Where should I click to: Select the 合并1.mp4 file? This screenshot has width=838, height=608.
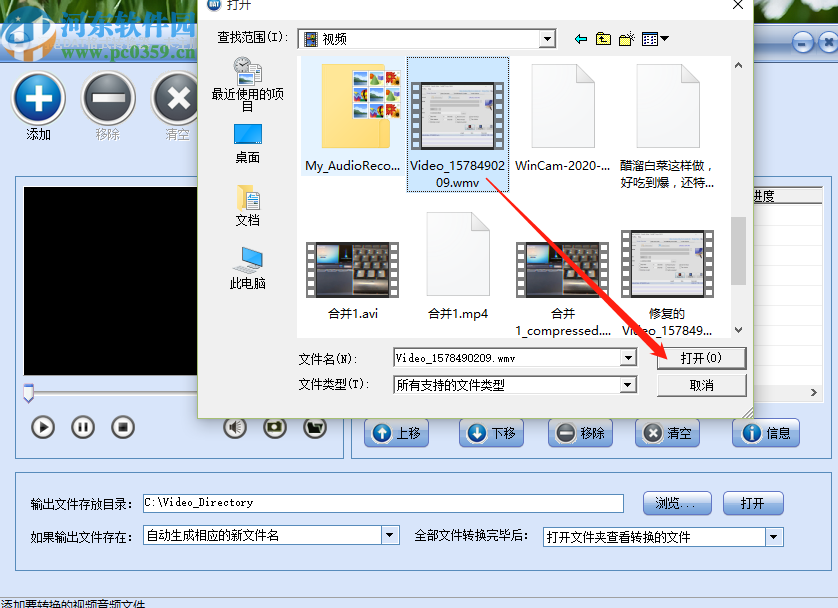click(458, 267)
